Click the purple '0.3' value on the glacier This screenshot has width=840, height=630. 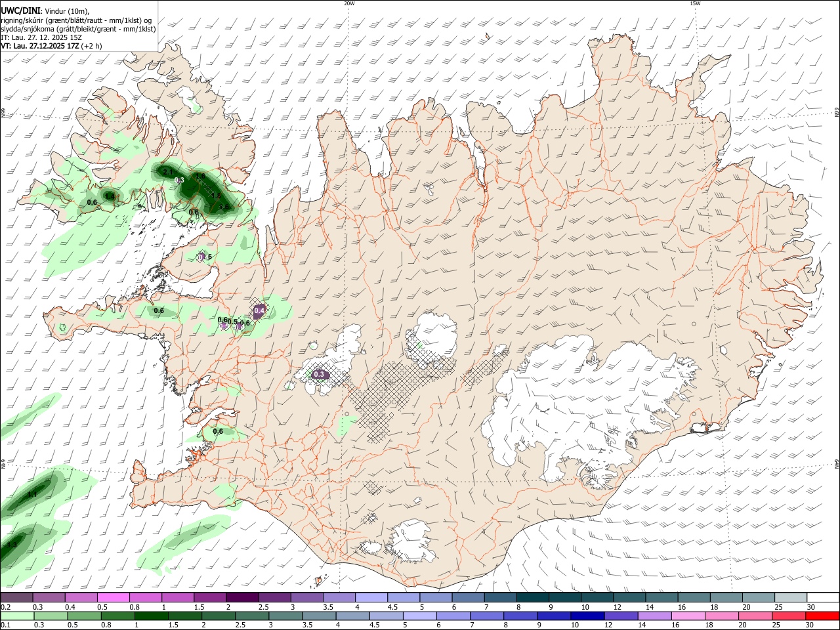[320, 374]
